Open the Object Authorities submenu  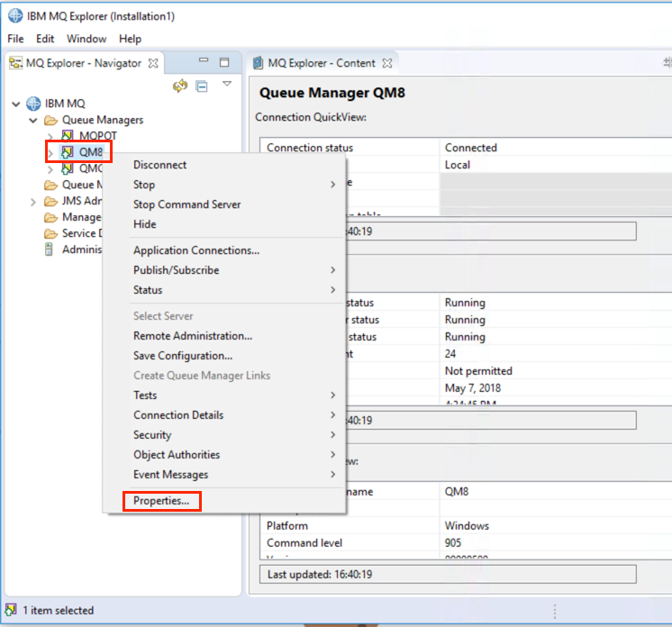(x=223, y=454)
